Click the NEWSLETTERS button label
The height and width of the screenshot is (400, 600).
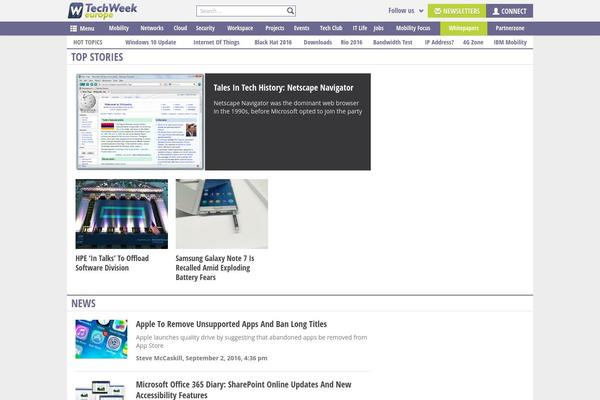[461, 11]
